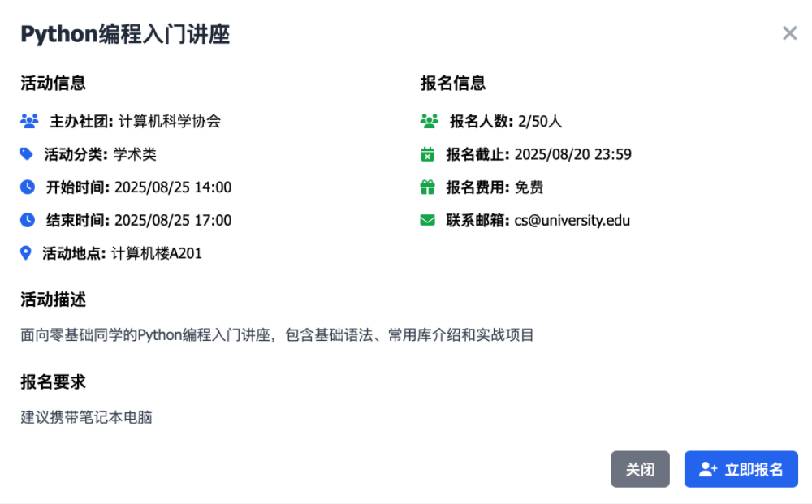Select the dialog title Python编程入门讲座
Image resolution: width=812 pixels, height=504 pixels.
[123, 34]
